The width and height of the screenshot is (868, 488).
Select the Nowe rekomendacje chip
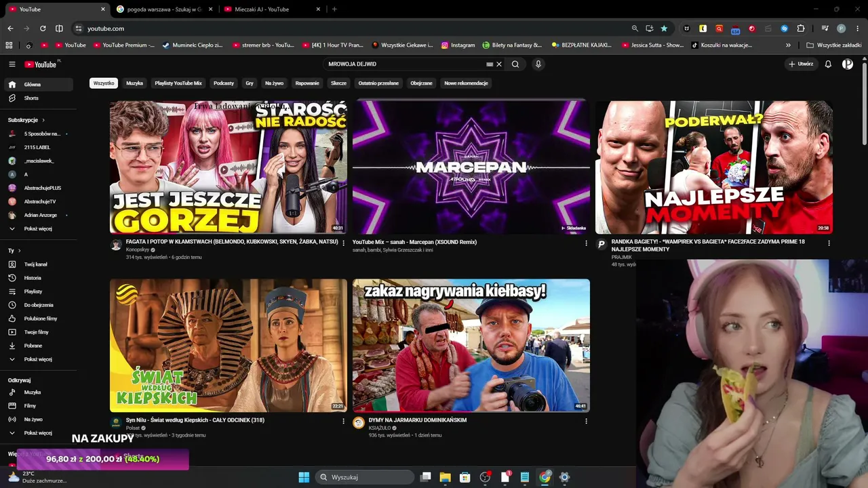(466, 83)
